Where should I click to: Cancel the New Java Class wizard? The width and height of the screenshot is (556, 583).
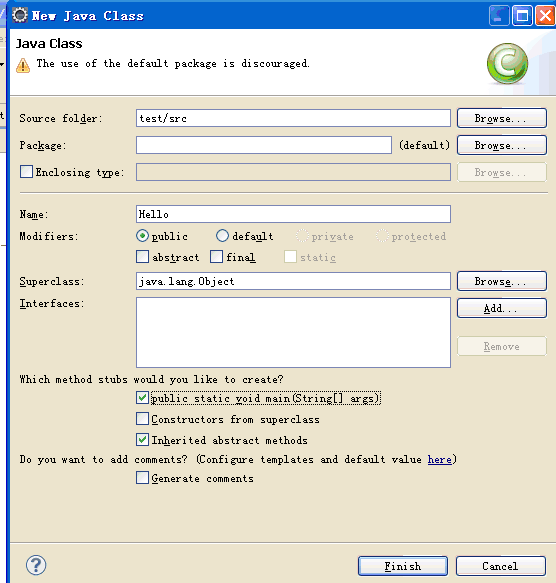[x=501, y=566]
